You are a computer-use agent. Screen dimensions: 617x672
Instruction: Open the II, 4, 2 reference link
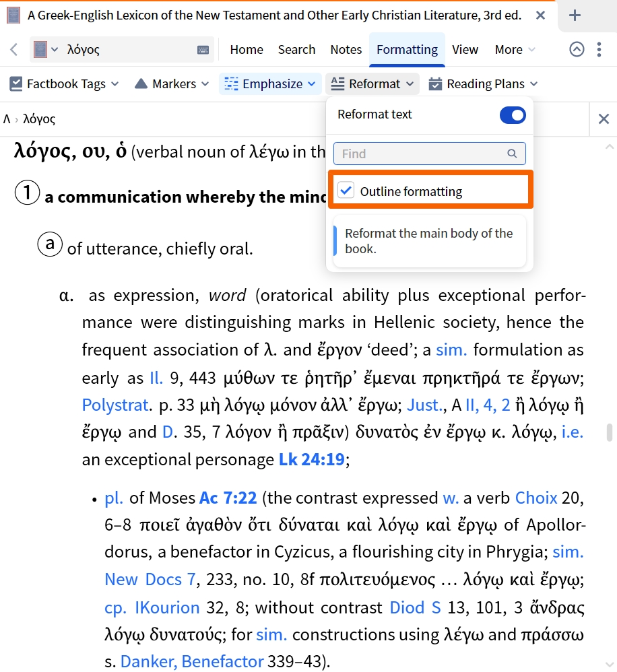pos(488,405)
